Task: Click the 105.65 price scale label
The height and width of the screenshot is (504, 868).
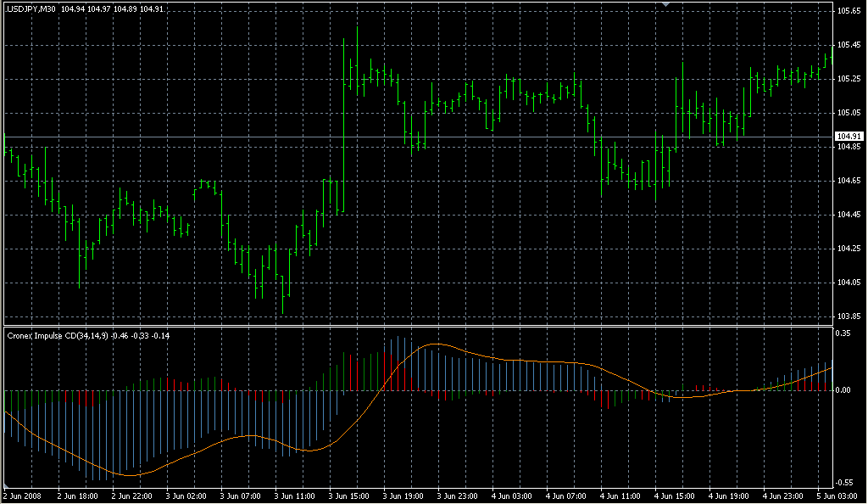Action: click(849, 11)
